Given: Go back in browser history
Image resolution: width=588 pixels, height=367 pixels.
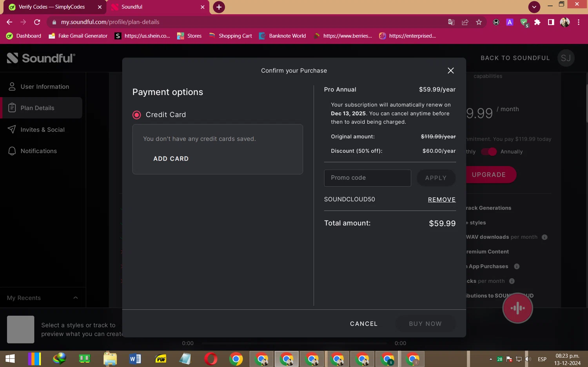Looking at the screenshot, I should (9, 22).
